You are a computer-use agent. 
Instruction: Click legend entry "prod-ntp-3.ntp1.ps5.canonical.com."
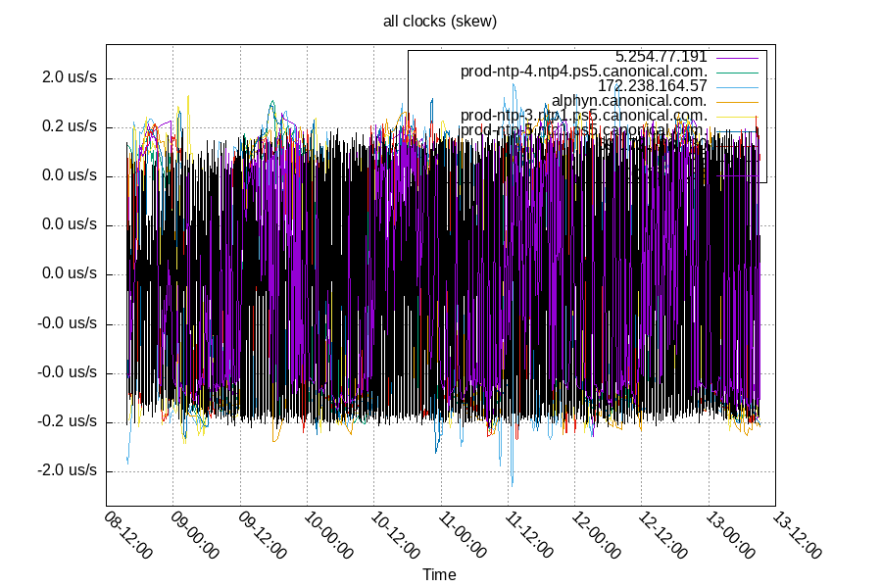pyautogui.click(x=584, y=116)
